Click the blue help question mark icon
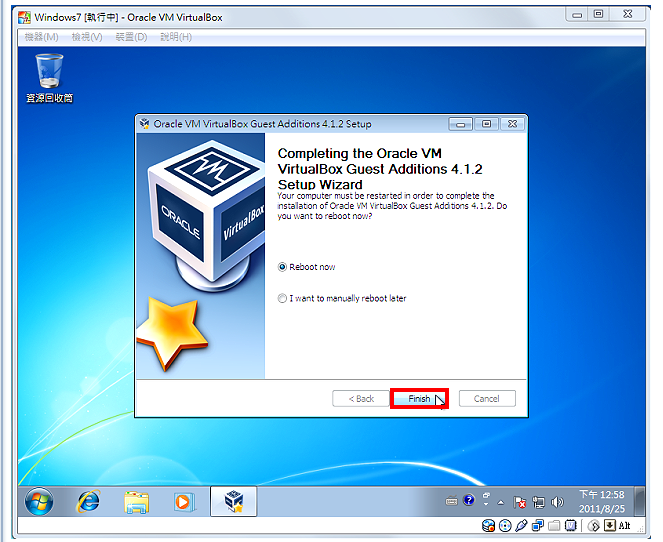The width and height of the screenshot is (663, 542). (469, 501)
